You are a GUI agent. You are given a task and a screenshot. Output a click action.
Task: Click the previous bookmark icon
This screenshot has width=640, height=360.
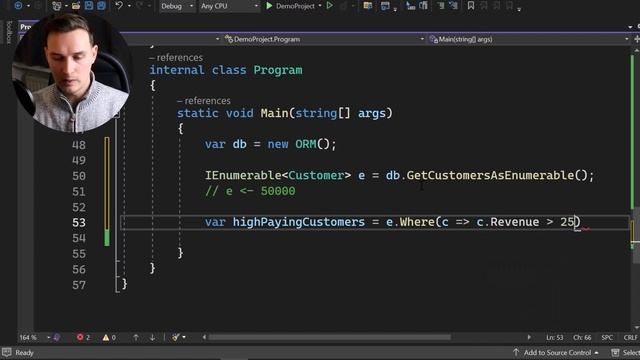pos(484,6)
